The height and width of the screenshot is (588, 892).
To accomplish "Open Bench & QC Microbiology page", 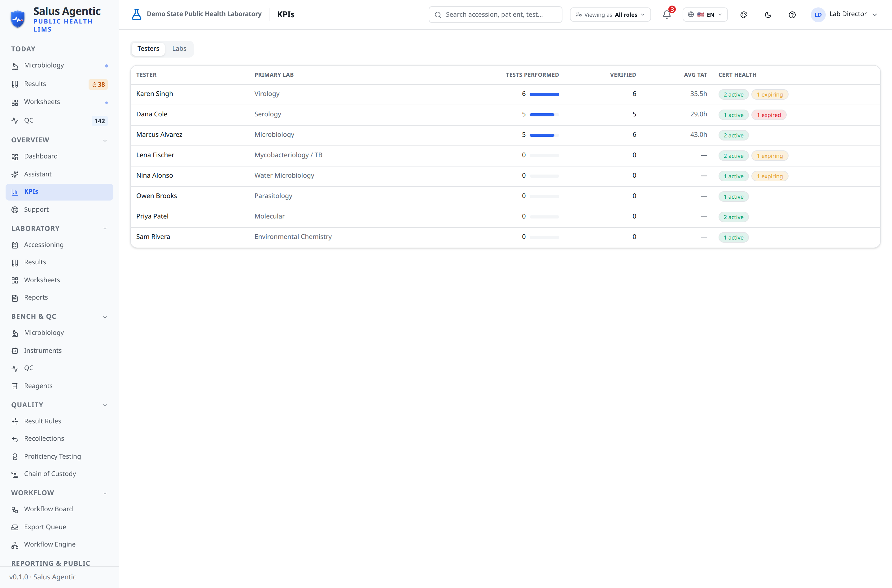I will tap(59, 333).
